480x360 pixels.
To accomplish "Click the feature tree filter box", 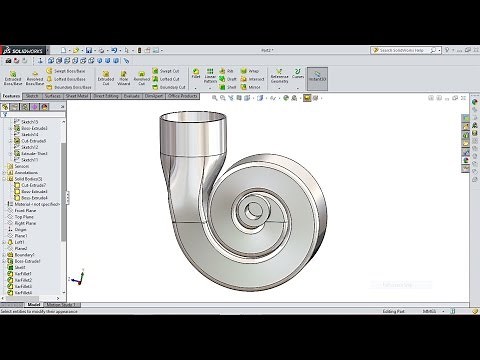I will click(x=33, y=114).
